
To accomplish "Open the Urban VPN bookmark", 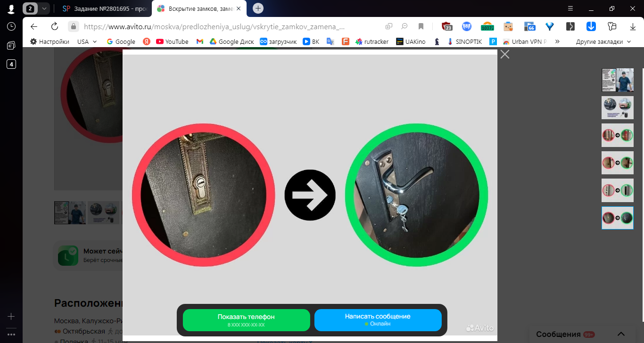I will (x=525, y=41).
